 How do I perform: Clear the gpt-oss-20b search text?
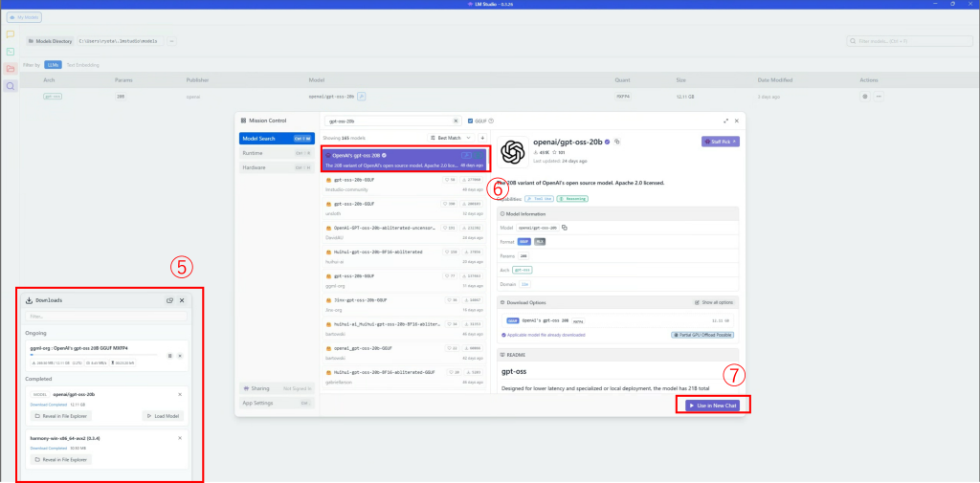pos(456,121)
